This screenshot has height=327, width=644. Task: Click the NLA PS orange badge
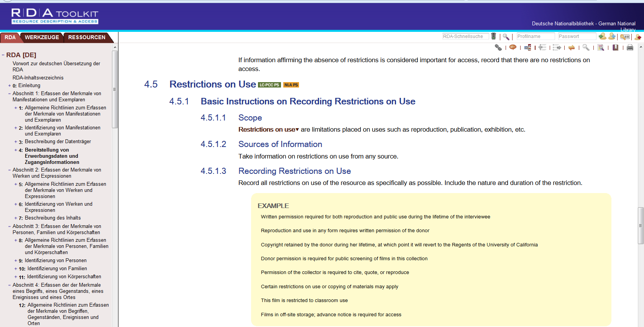pyautogui.click(x=291, y=85)
